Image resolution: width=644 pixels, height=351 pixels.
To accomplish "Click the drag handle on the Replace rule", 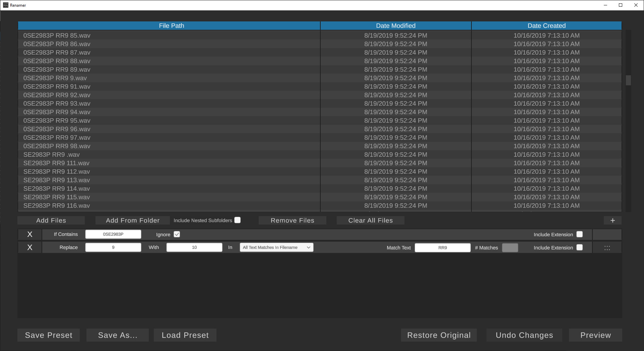I will (607, 248).
